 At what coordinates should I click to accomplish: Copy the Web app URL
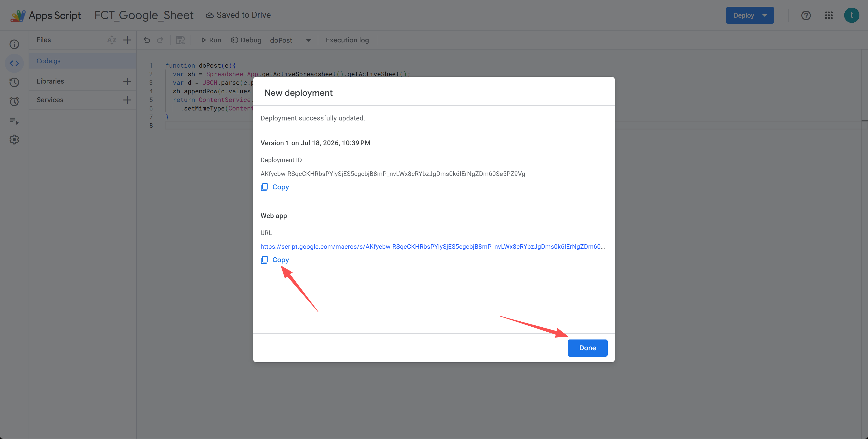[x=275, y=260]
